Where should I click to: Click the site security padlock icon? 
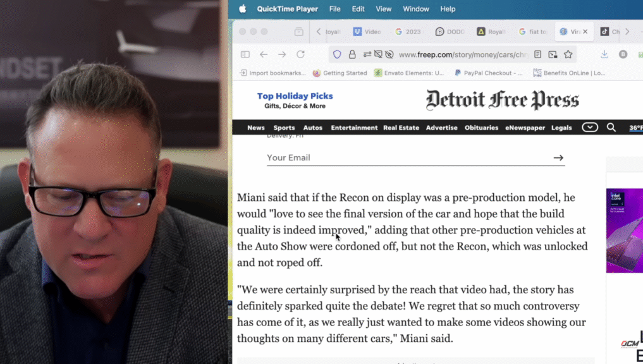(352, 55)
